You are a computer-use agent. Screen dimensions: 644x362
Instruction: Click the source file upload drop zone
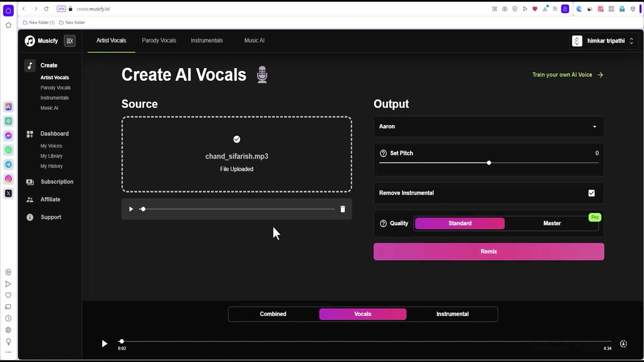tap(237, 155)
